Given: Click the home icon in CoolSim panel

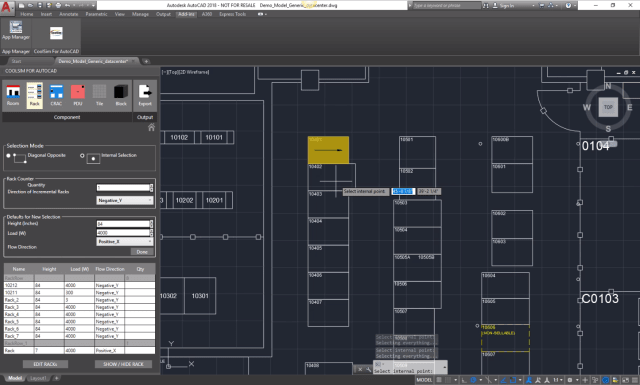Looking at the screenshot, I should (151, 127).
